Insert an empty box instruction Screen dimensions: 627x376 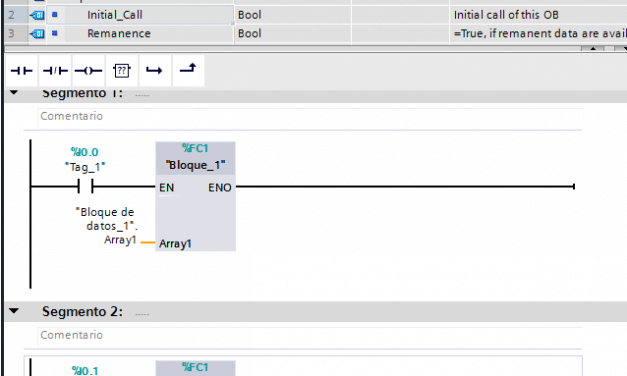click(x=122, y=71)
